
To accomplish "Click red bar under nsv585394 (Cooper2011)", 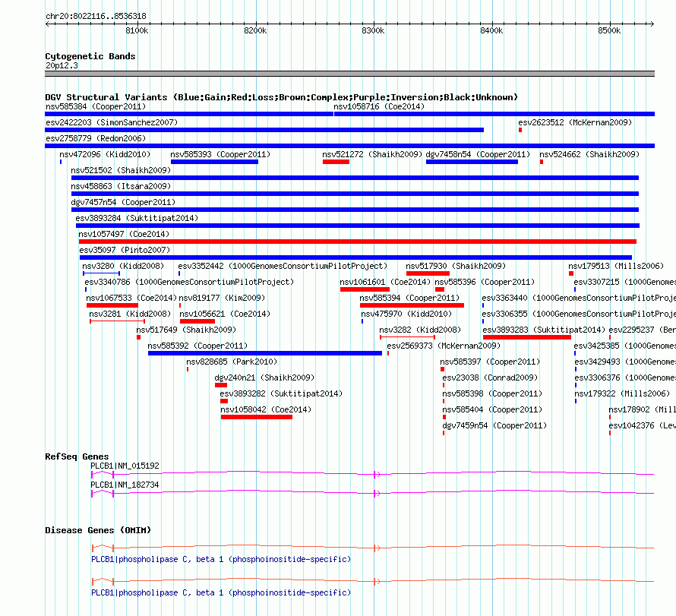I will coord(412,305).
